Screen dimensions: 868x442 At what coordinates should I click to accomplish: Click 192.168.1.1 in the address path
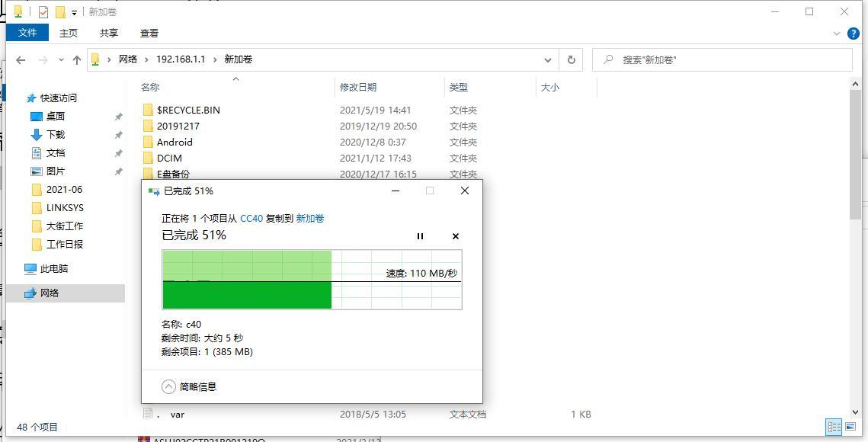pos(181,59)
